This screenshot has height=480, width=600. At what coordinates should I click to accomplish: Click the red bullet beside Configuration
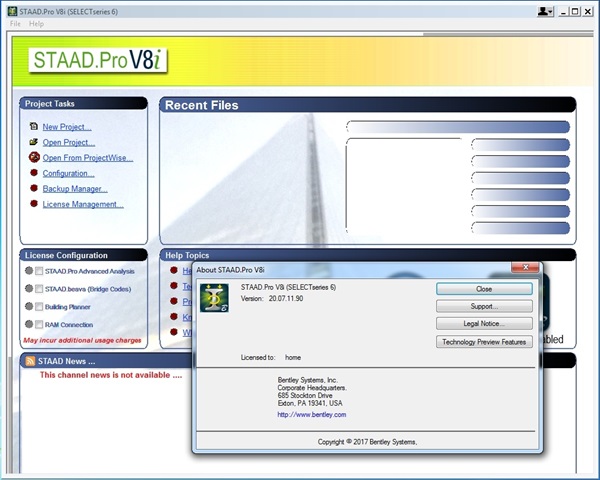tap(34, 173)
